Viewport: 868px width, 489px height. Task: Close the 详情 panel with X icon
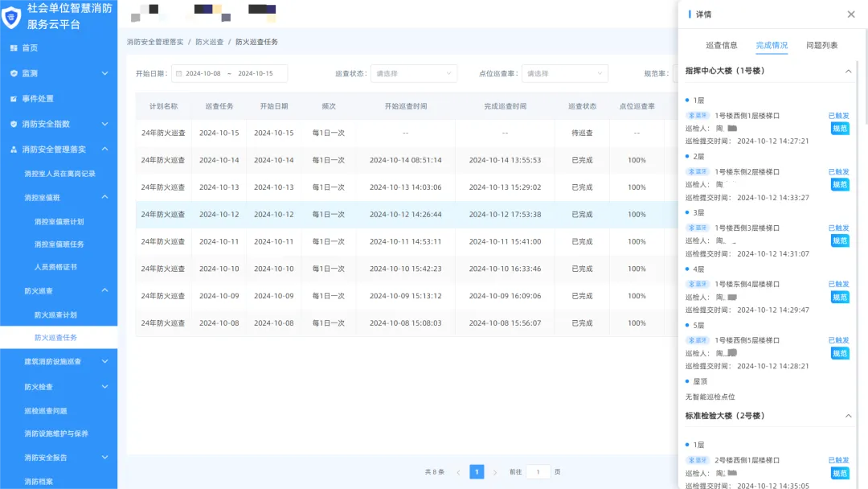tap(851, 14)
